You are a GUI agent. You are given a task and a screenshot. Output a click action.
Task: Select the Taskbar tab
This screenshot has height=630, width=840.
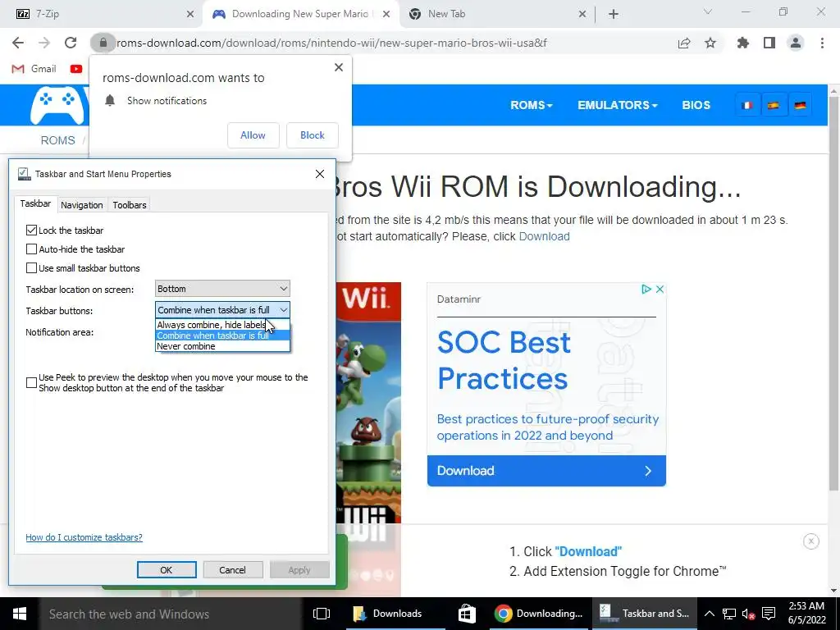[x=35, y=203]
